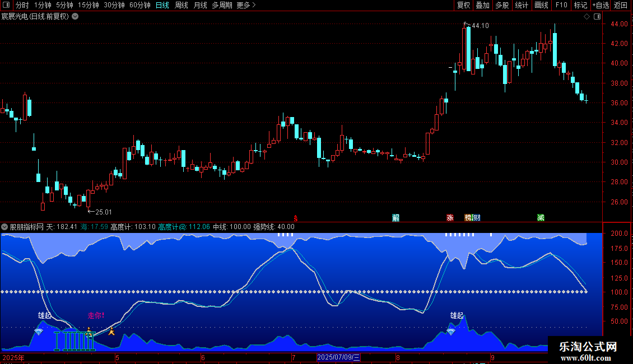Click month 5 on time axis

[117, 357]
